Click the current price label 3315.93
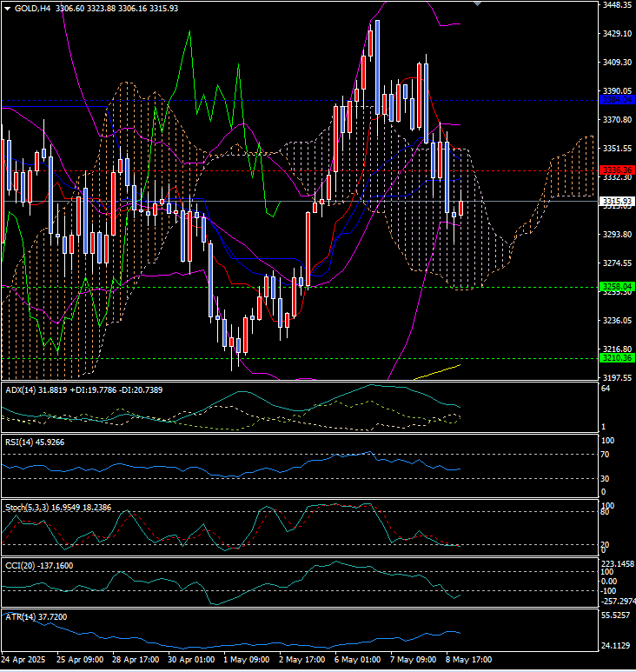This screenshot has height=672, width=636. click(617, 201)
